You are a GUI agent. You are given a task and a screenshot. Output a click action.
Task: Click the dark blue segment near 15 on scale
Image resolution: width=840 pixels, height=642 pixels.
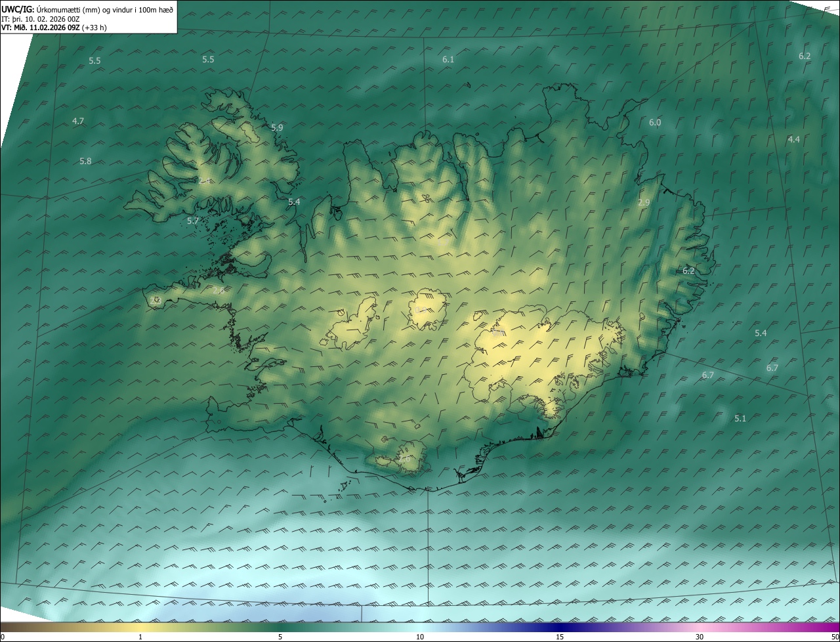click(560, 627)
